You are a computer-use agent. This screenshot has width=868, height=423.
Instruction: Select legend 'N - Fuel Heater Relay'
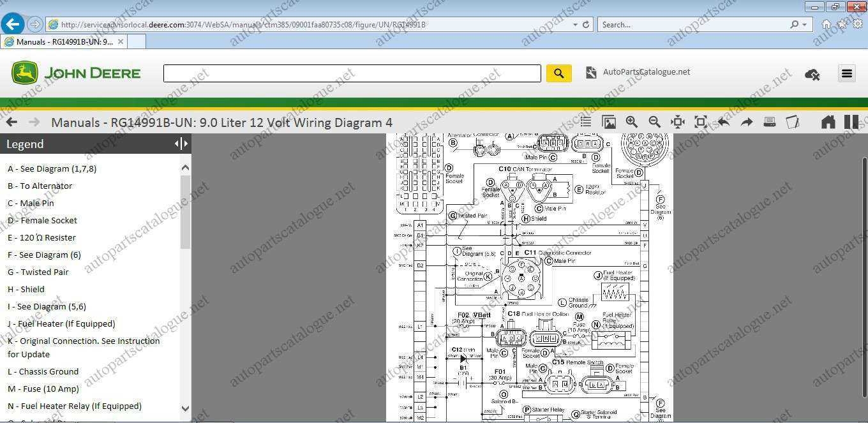pyautogui.click(x=75, y=406)
